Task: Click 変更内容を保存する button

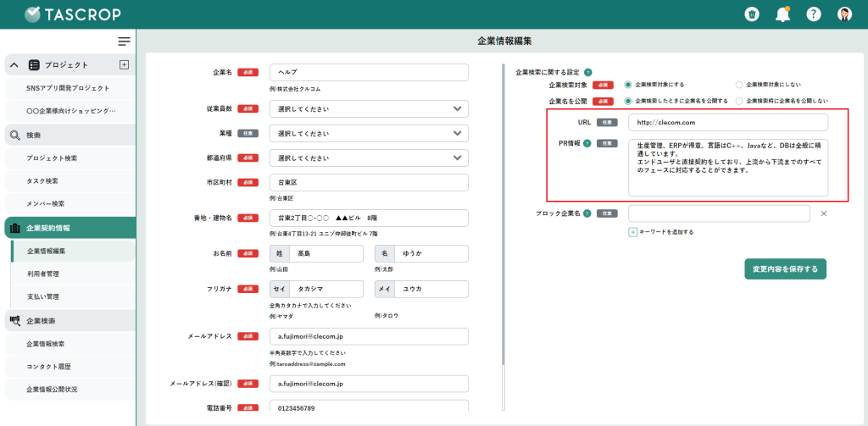Action: 785,268
